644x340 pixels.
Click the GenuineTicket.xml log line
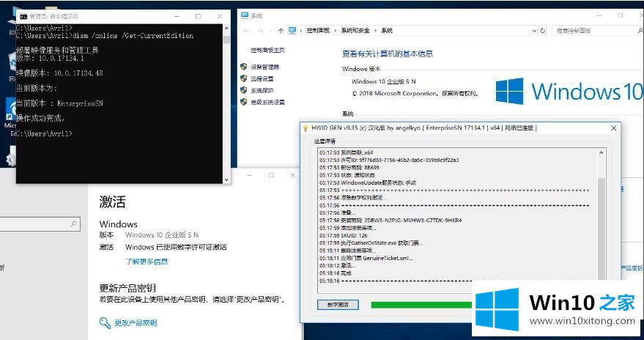(366, 258)
